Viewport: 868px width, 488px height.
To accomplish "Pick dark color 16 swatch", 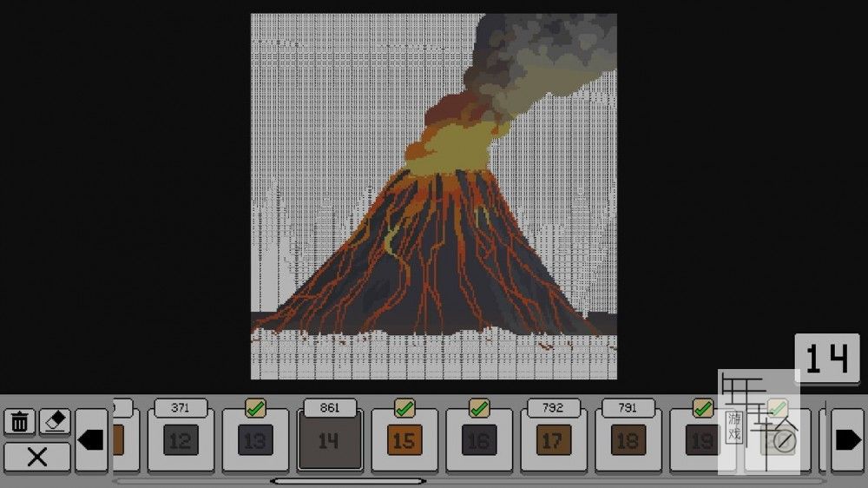I will [478, 440].
